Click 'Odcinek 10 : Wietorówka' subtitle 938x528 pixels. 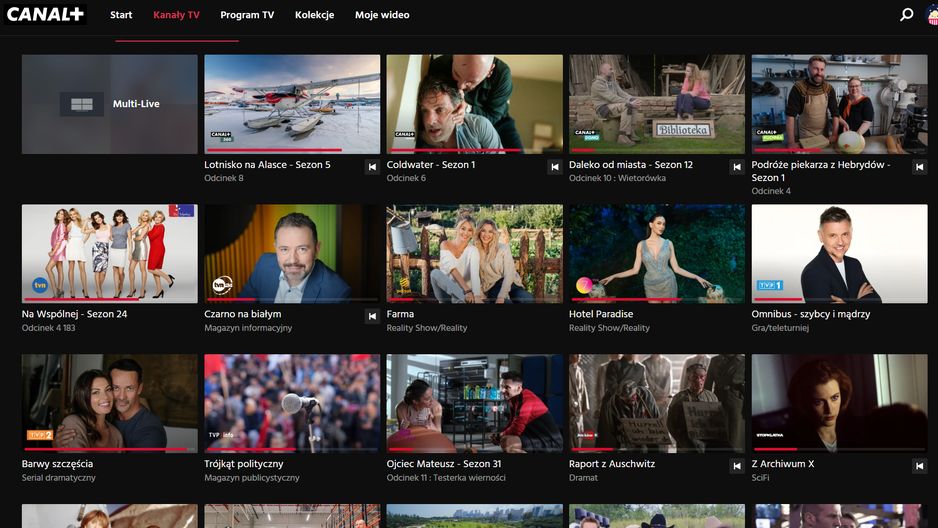[617, 178]
